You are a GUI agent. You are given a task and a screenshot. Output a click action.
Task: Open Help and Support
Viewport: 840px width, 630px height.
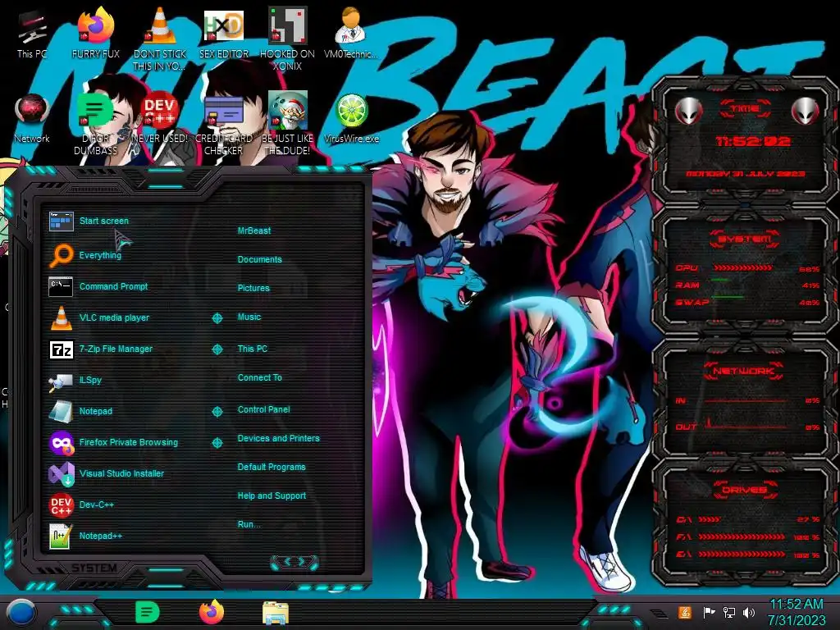[x=272, y=496]
